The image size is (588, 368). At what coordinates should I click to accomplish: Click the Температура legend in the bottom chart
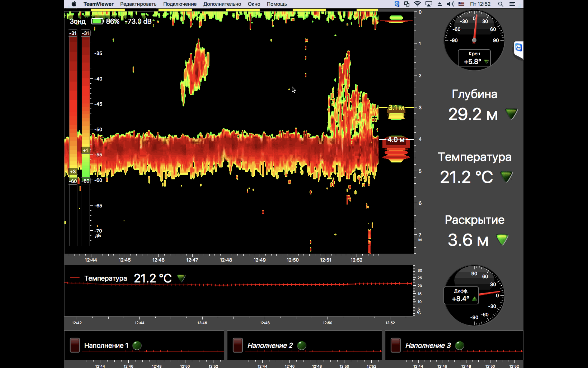click(x=105, y=278)
